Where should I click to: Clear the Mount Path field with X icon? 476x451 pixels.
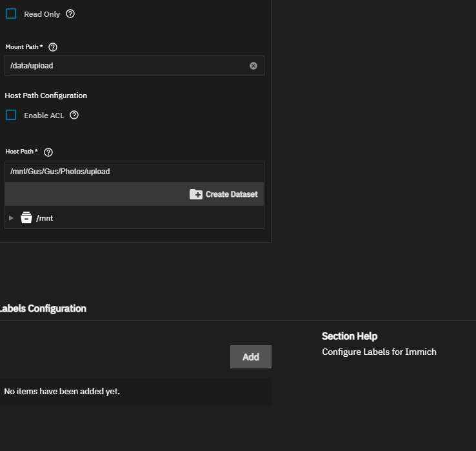click(x=253, y=66)
